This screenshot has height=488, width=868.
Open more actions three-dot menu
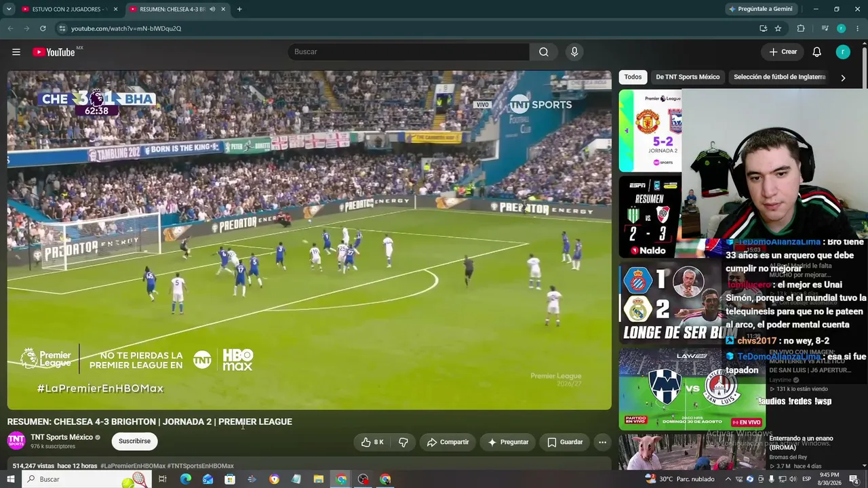coord(602,442)
